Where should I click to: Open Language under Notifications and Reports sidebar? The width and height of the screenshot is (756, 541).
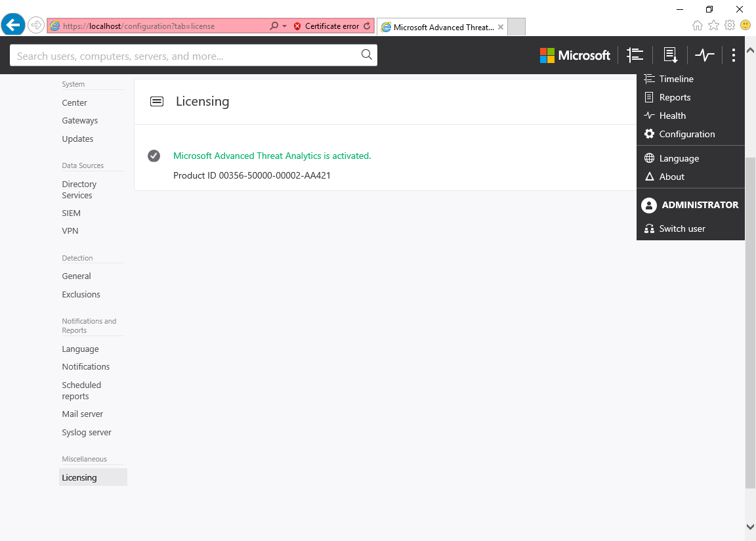point(80,349)
